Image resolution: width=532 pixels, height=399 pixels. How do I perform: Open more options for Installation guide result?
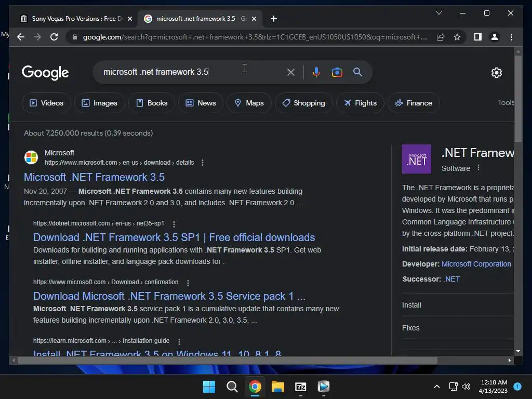(x=179, y=341)
